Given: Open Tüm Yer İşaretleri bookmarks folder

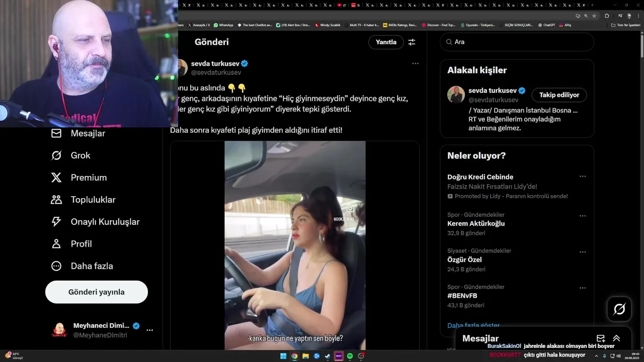Looking at the screenshot, I should [625, 25].
